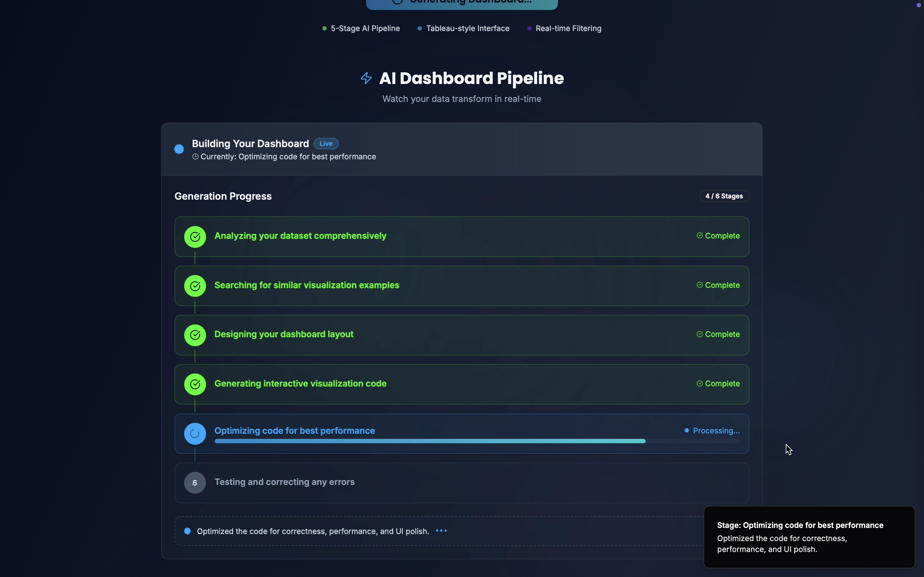This screenshot has width=924, height=577.
Task: Click the blue spinner icon for the Optimizing code stage
Action: [x=195, y=433]
